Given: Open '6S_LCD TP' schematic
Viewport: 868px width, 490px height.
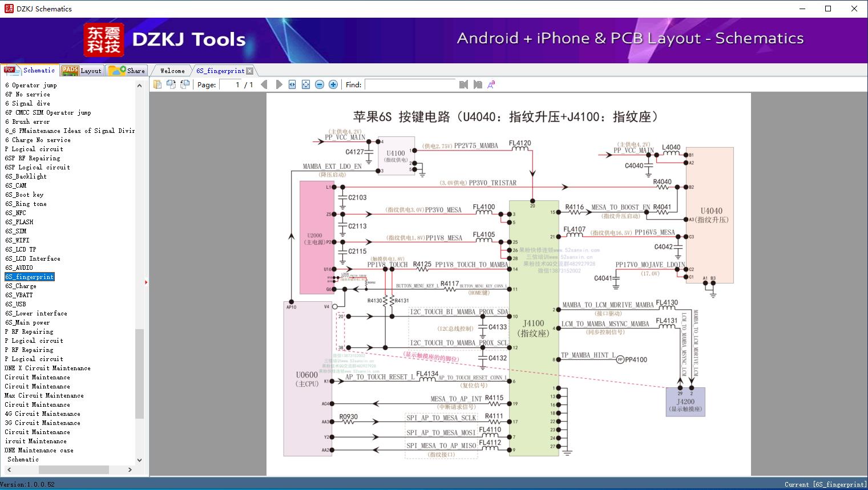Looking at the screenshot, I should (21, 249).
